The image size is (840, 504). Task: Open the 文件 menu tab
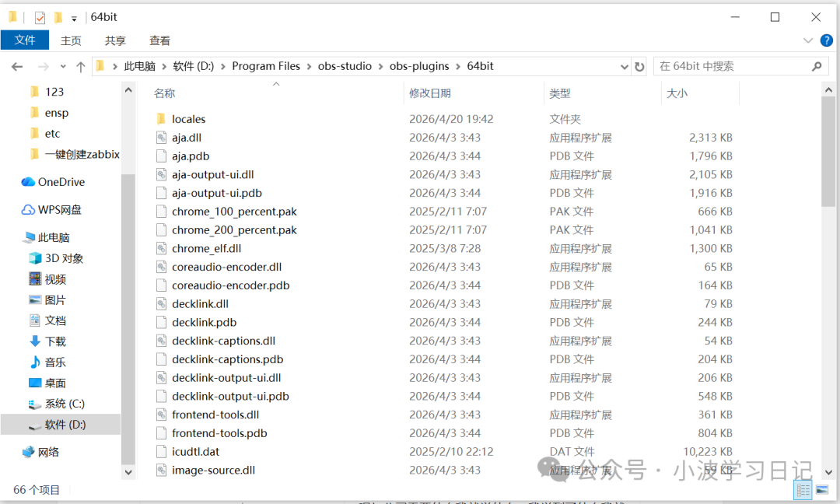[x=25, y=40]
